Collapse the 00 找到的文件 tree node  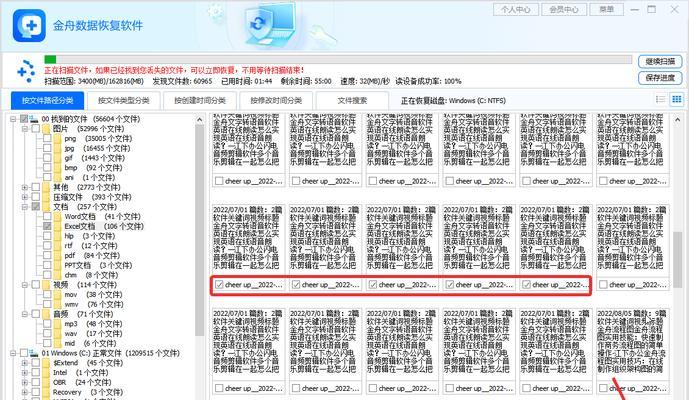[x=13, y=119]
